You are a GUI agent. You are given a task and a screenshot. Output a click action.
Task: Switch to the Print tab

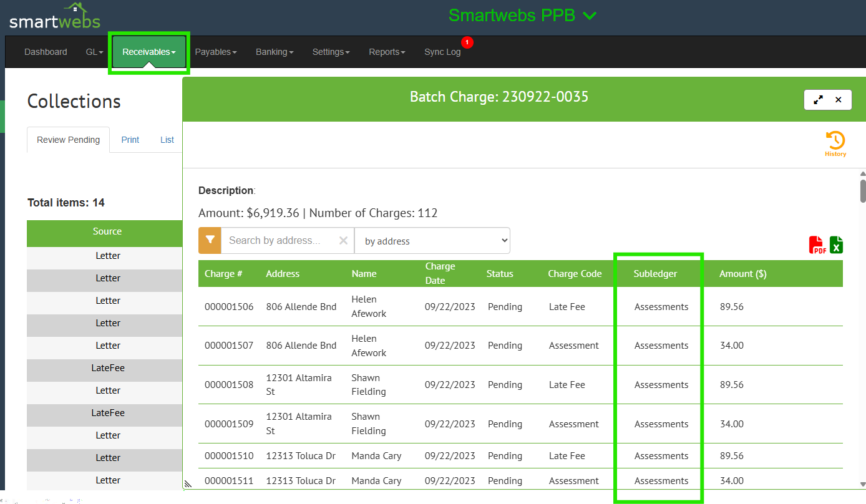(130, 140)
